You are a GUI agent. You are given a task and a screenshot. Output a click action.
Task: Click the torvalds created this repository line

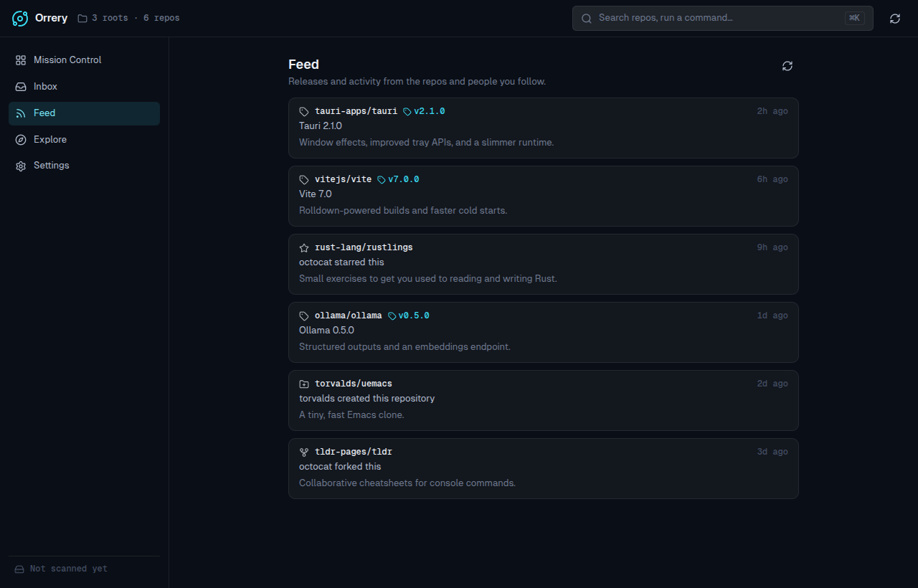(367, 398)
